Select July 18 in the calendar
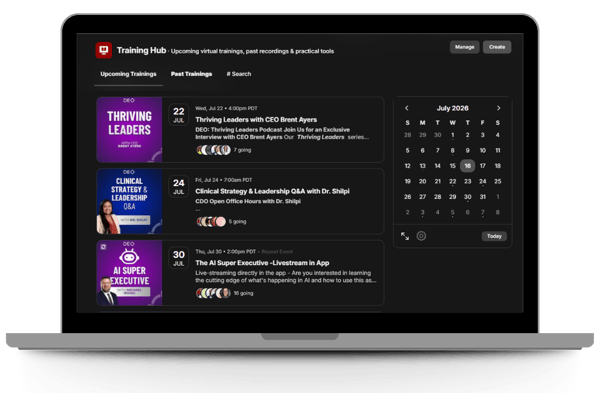Screen dimensions: 600x393 (x=497, y=166)
